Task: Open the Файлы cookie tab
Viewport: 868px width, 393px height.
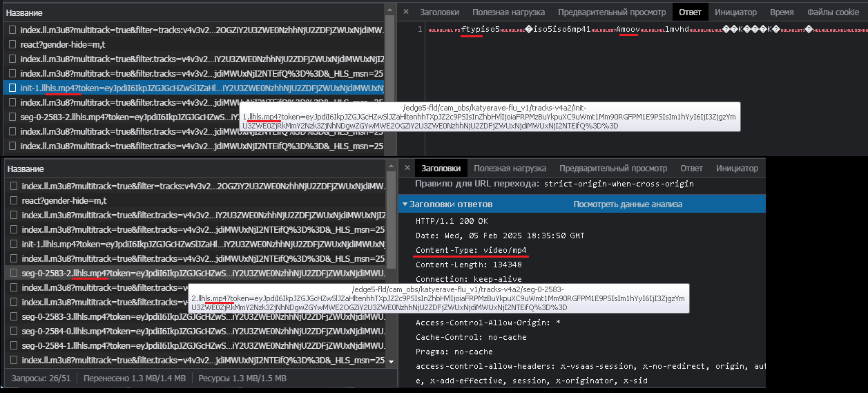Action: pos(833,12)
